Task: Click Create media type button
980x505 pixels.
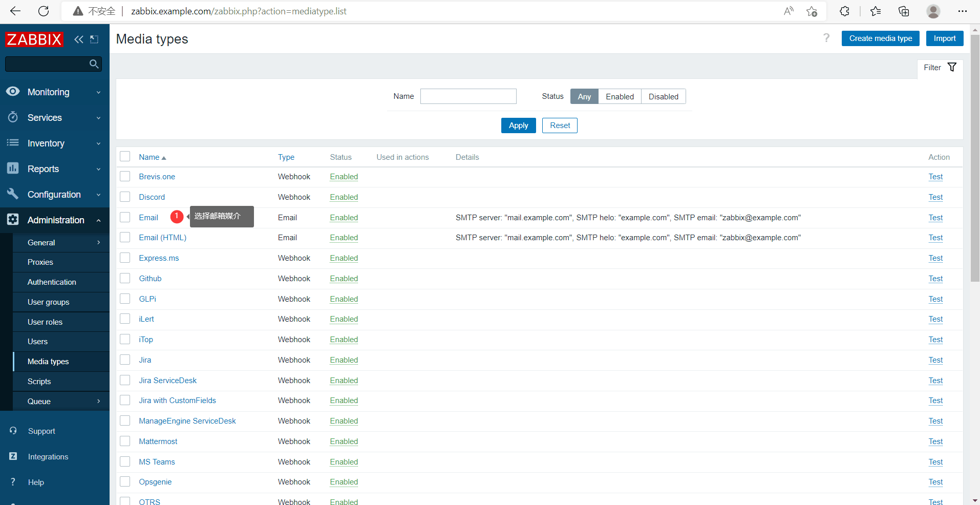Action: (880, 38)
